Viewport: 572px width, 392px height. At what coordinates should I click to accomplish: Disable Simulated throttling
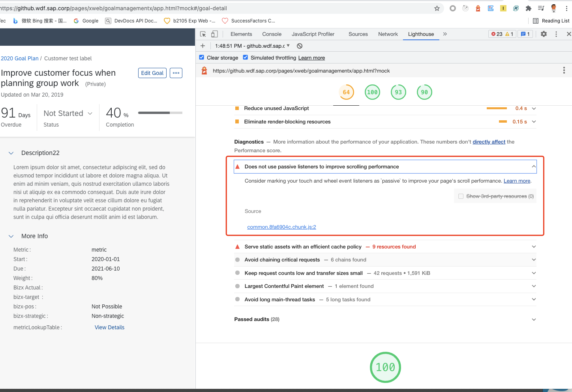pyautogui.click(x=246, y=58)
